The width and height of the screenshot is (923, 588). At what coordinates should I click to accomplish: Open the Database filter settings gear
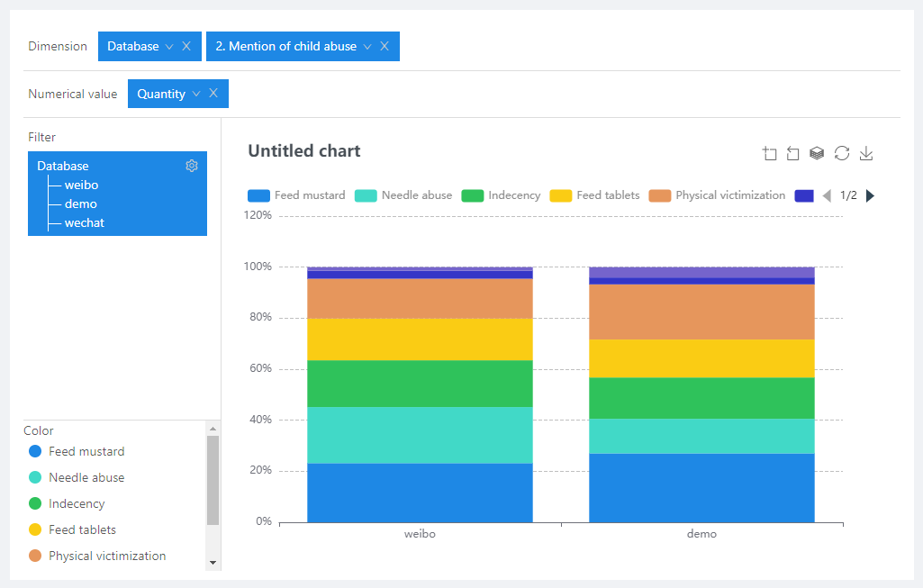pyautogui.click(x=191, y=166)
